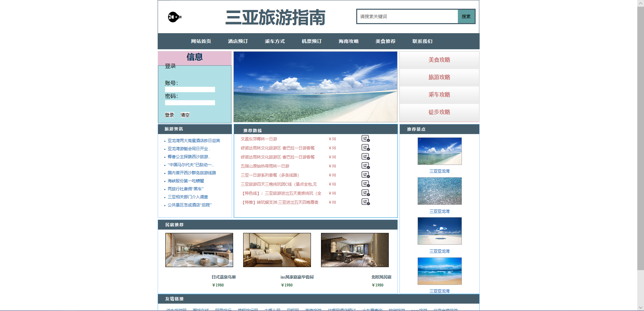The height and width of the screenshot is (311, 644).
Task: Focus the 请搜索关键词 search field
Action: coord(407,16)
